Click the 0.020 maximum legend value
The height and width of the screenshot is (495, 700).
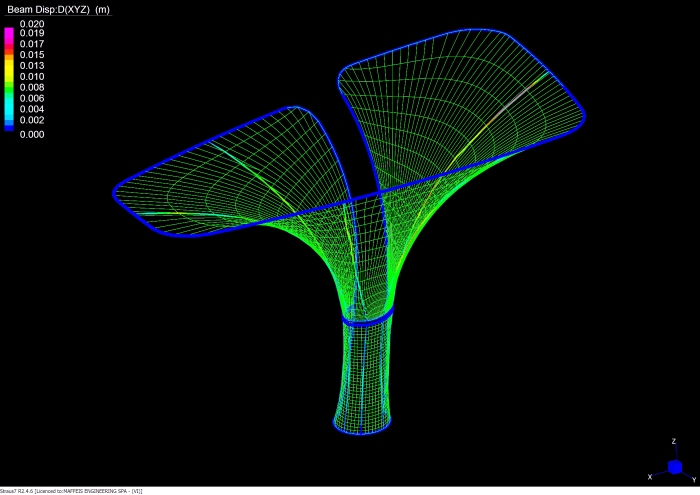pyautogui.click(x=31, y=23)
